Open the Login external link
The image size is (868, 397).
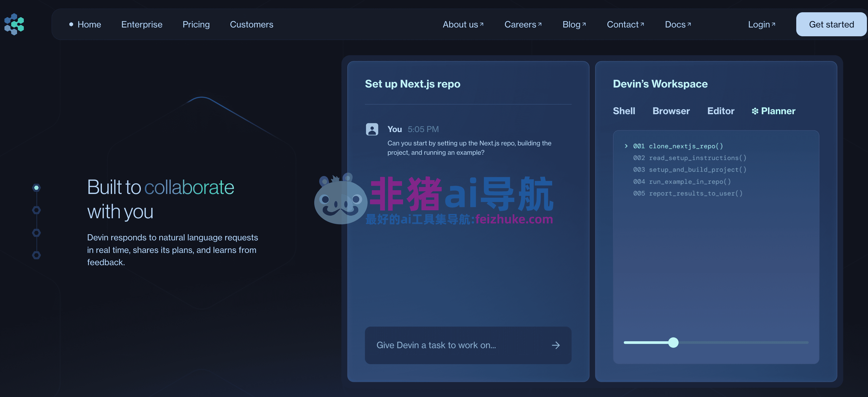[761, 24]
